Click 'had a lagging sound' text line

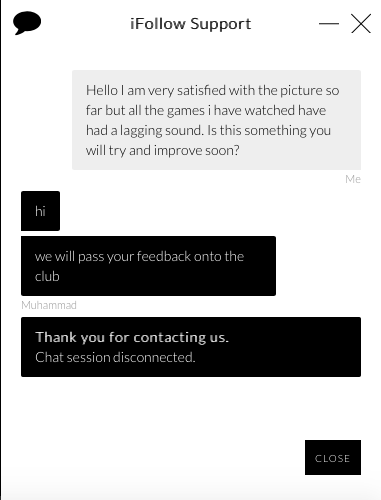pos(208,130)
